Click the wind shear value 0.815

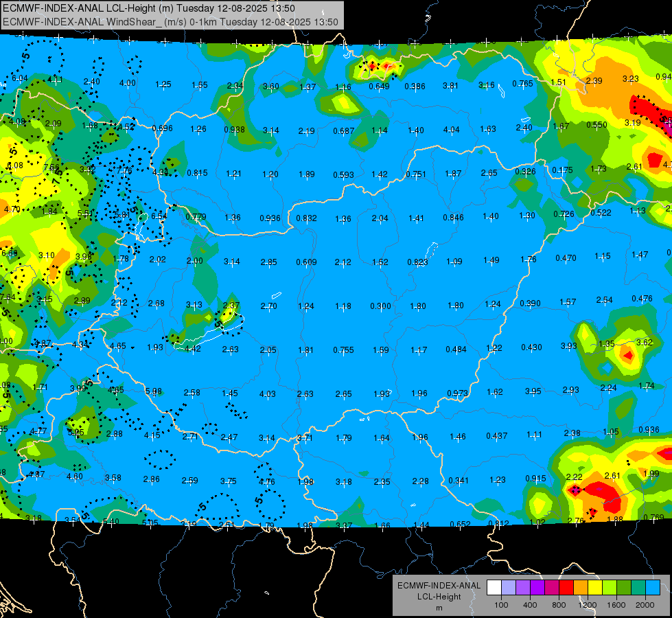click(x=197, y=173)
